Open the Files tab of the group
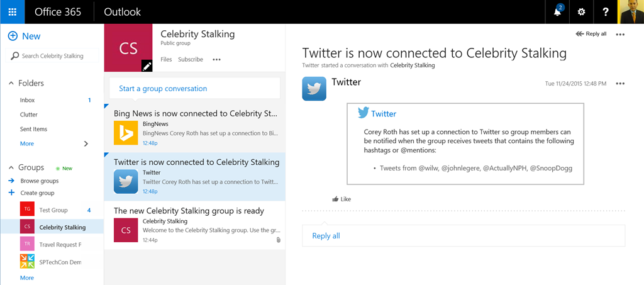Screen dimensions: 644x285 [x=166, y=60]
